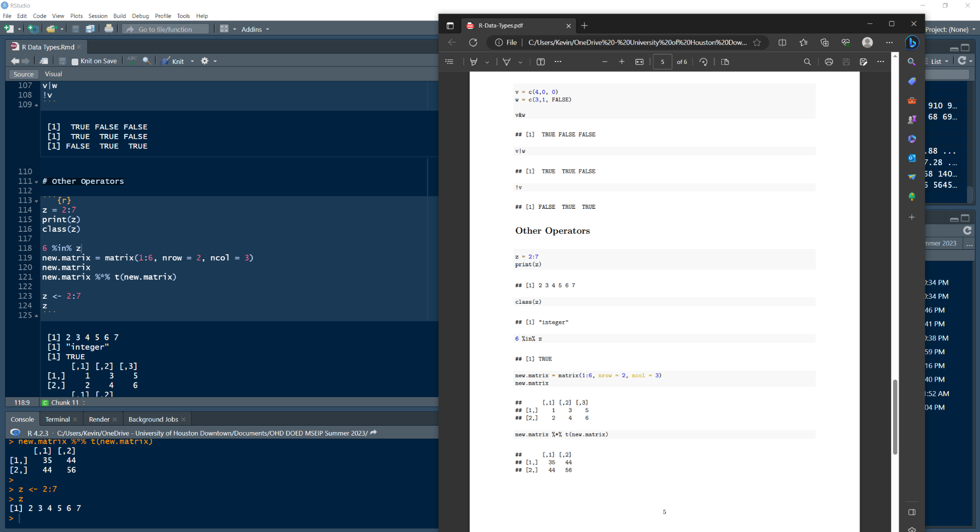Open the Project: (None) dropdown
The image size is (980, 532).
(951, 29)
